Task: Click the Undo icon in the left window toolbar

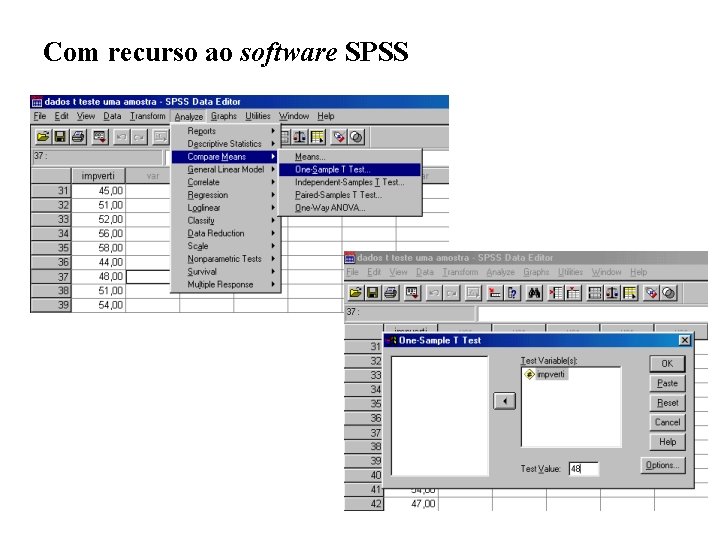Action: [121, 137]
